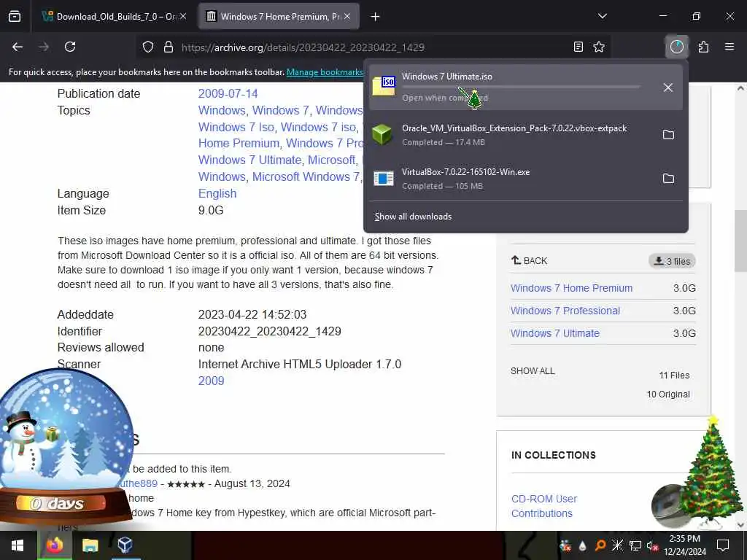Open File Explorer from the taskbar
The image size is (747, 560).
click(x=90, y=545)
